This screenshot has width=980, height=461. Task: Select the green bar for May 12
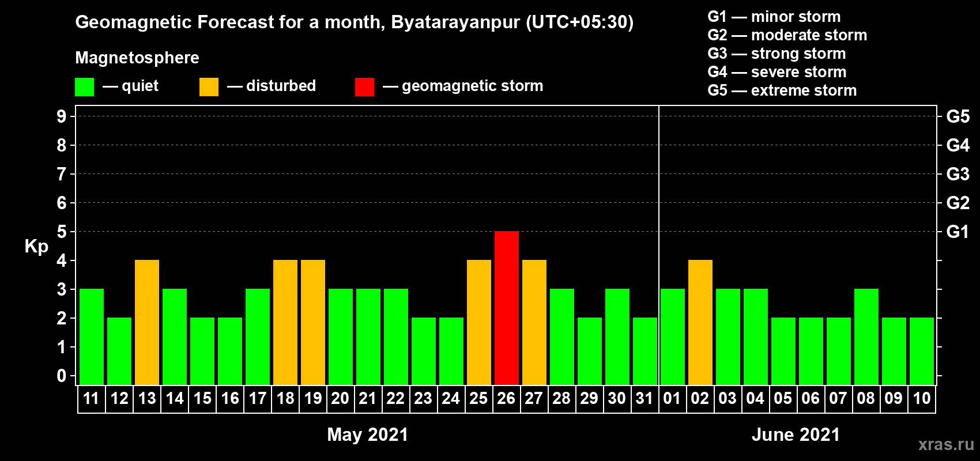119,352
